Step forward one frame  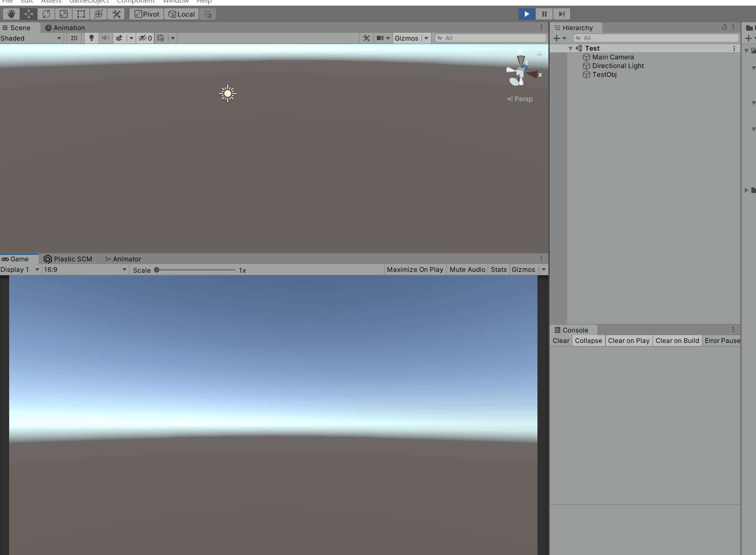pos(562,14)
